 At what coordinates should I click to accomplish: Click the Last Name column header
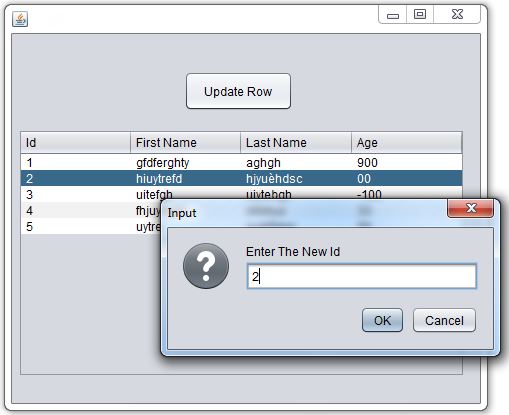click(296, 143)
